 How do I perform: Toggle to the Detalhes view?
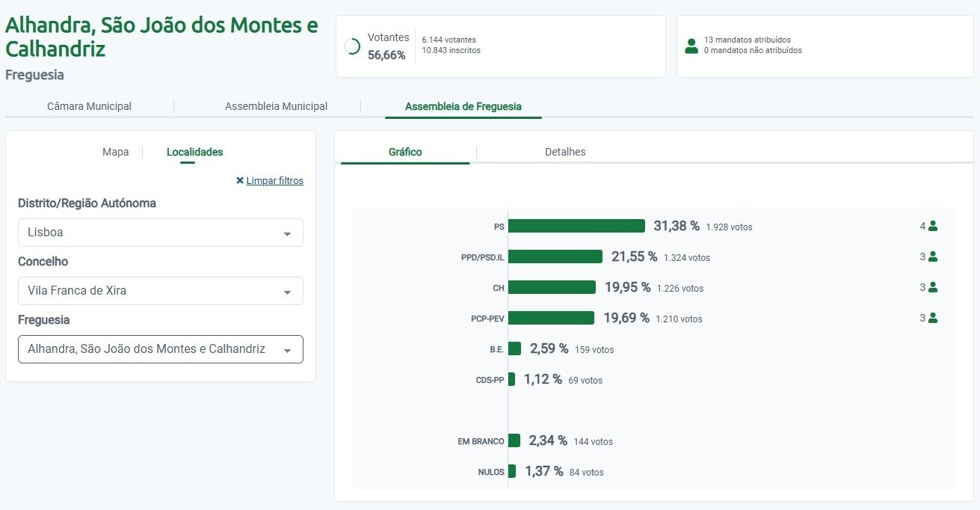(564, 152)
